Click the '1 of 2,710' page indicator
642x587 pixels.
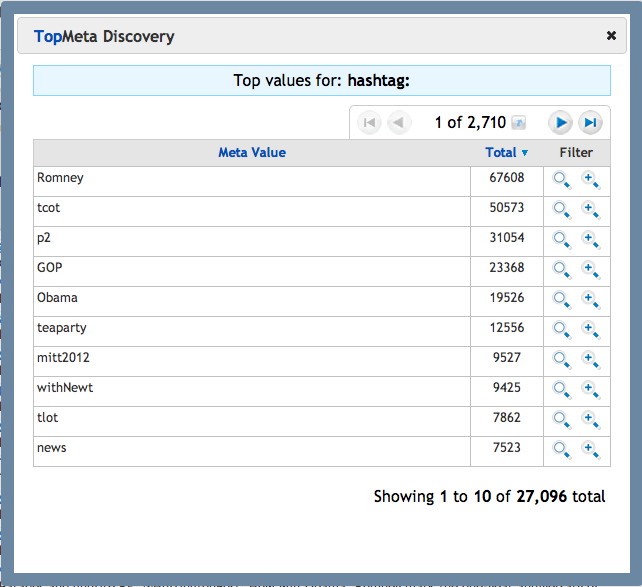pos(470,122)
